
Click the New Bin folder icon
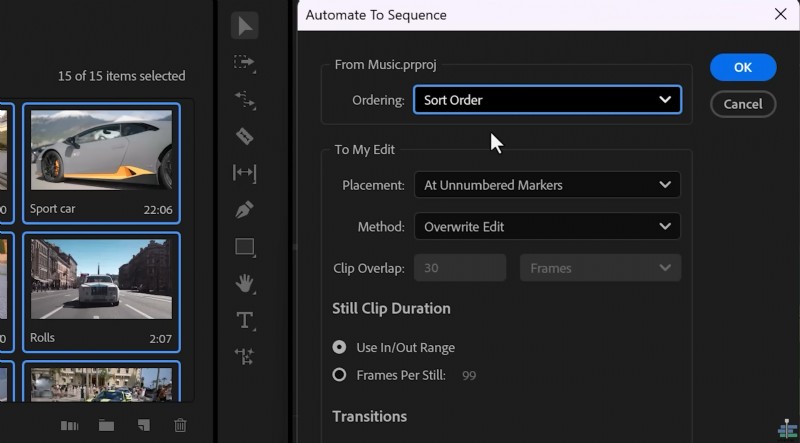point(106,425)
